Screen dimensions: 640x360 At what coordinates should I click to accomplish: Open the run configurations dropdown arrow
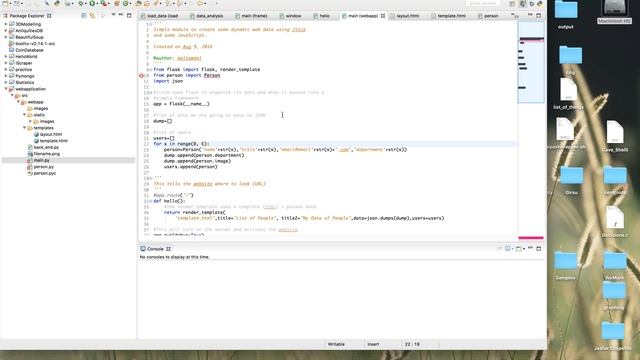(97, 3)
